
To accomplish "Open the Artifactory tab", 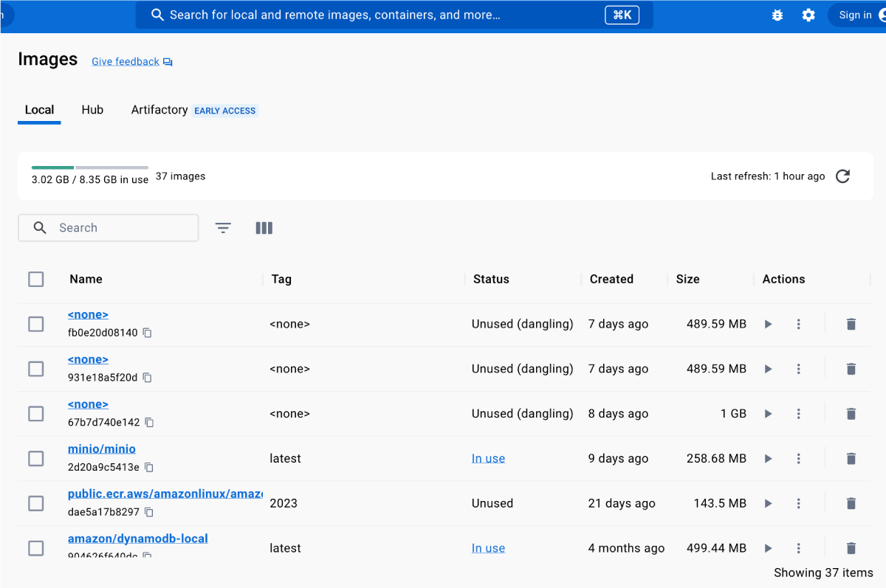I will (x=159, y=110).
